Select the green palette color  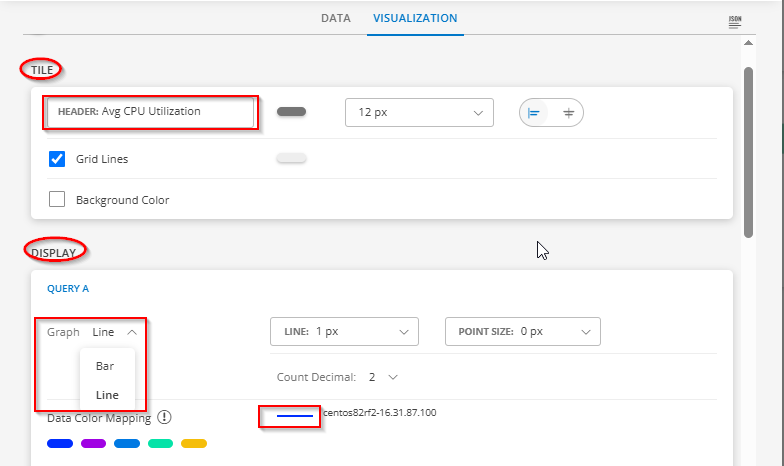coord(160,444)
